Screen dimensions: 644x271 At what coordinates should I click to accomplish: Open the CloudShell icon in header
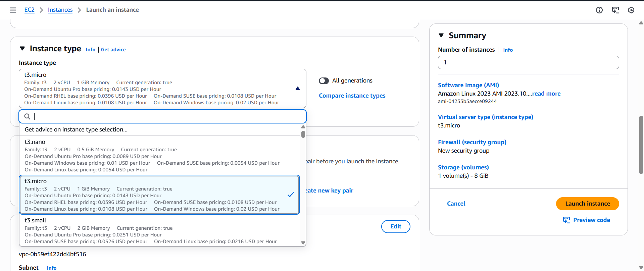coord(615,10)
